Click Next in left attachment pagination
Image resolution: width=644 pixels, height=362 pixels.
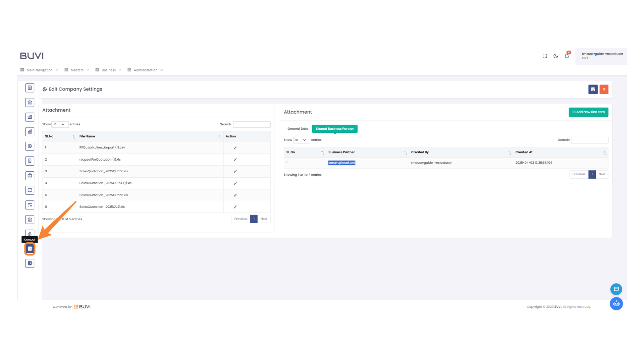coord(264,219)
